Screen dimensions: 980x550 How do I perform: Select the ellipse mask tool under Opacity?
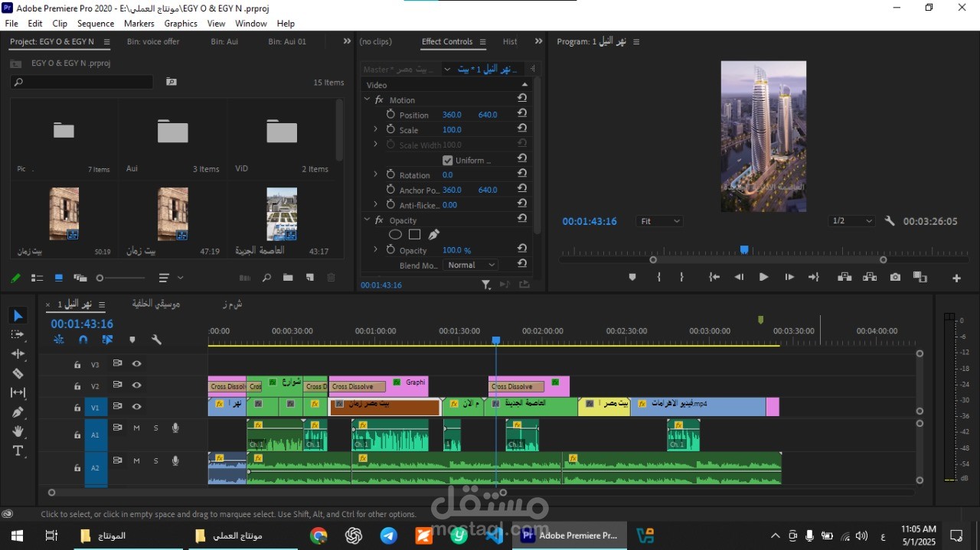395,235
